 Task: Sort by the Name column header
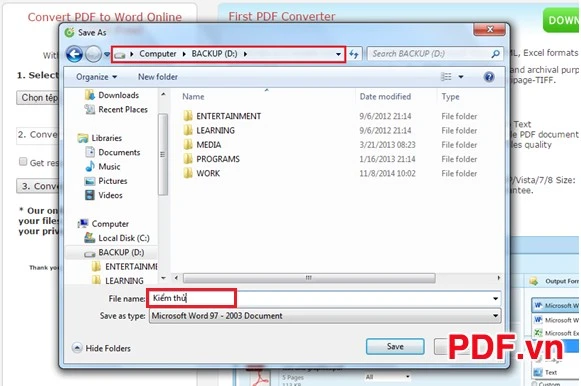tap(193, 97)
